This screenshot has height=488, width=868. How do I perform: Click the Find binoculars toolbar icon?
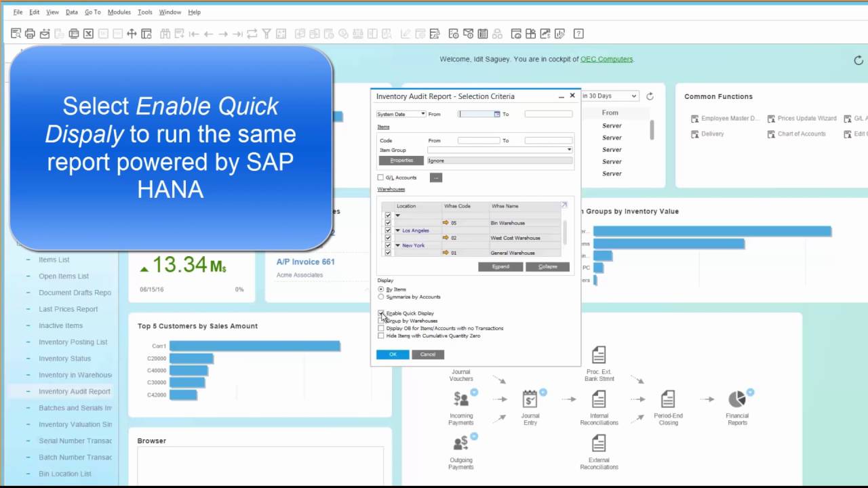[165, 33]
